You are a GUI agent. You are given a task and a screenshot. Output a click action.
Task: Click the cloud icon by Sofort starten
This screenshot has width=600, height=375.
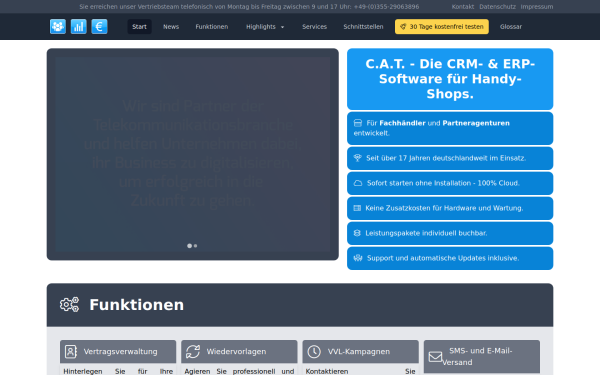point(358,183)
